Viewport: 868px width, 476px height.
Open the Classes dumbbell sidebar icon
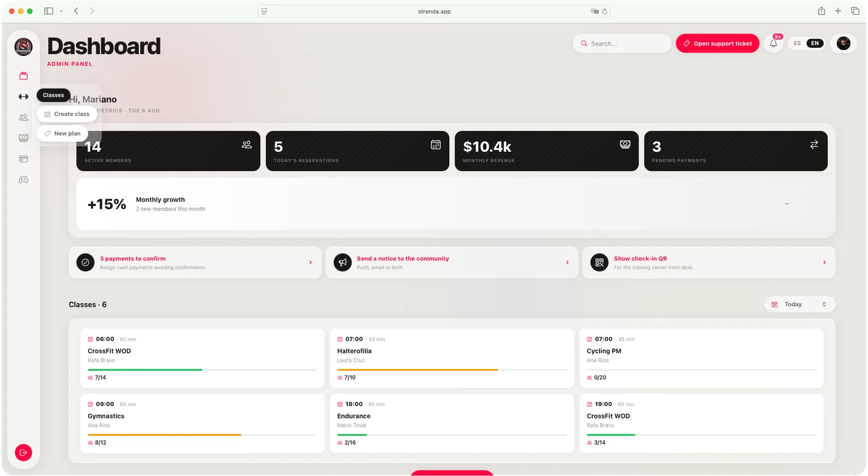(23, 97)
